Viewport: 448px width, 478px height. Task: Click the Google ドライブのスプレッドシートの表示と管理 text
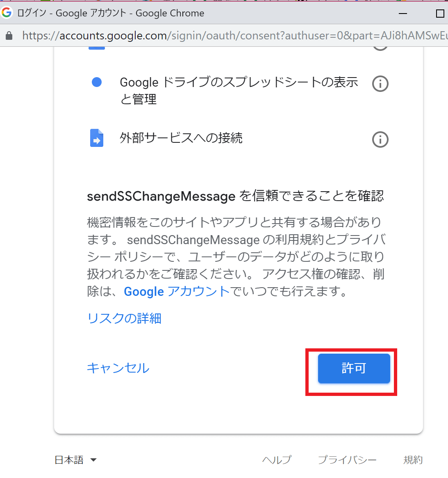pyautogui.click(x=239, y=90)
